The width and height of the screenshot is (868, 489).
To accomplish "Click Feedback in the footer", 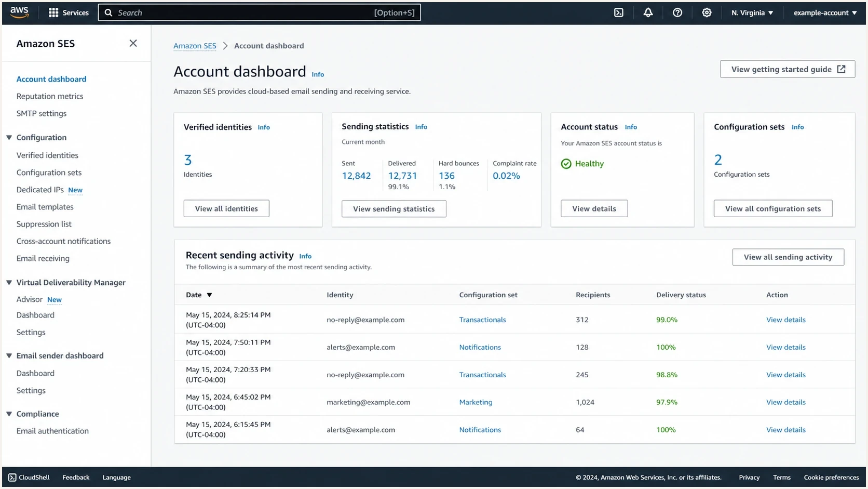I will [x=76, y=477].
